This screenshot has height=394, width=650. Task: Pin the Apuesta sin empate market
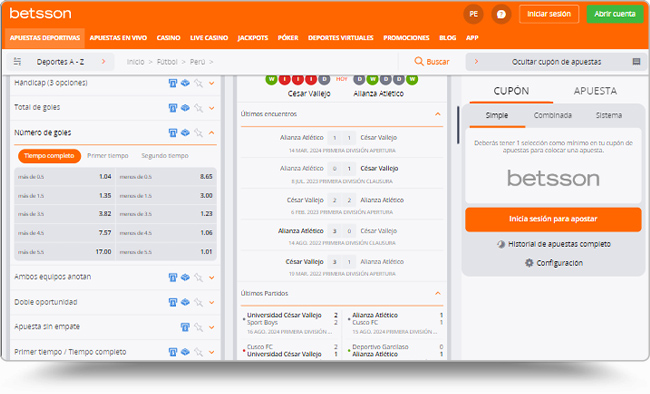(x=199, y=327)
